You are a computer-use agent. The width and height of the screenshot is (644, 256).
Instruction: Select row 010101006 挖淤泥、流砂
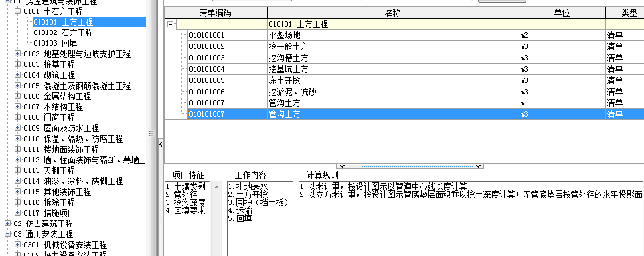coord(416,92)
